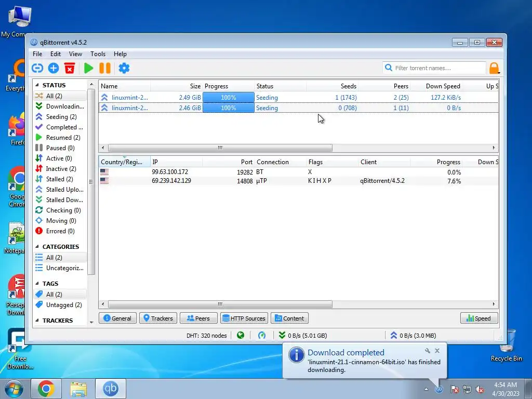Select the Seeding (2) status filter
Viewport: 532px width, 399px height.
pos(60,117)
